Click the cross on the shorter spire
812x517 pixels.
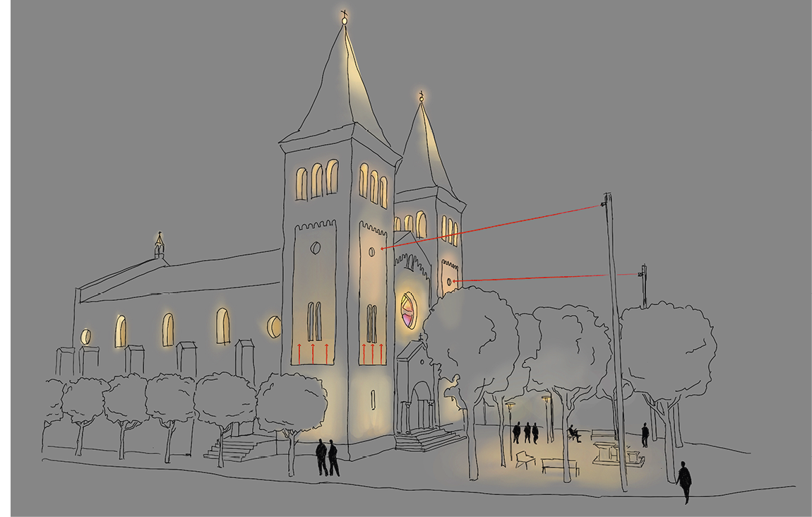pyautogui.click(x=422, y=95)
